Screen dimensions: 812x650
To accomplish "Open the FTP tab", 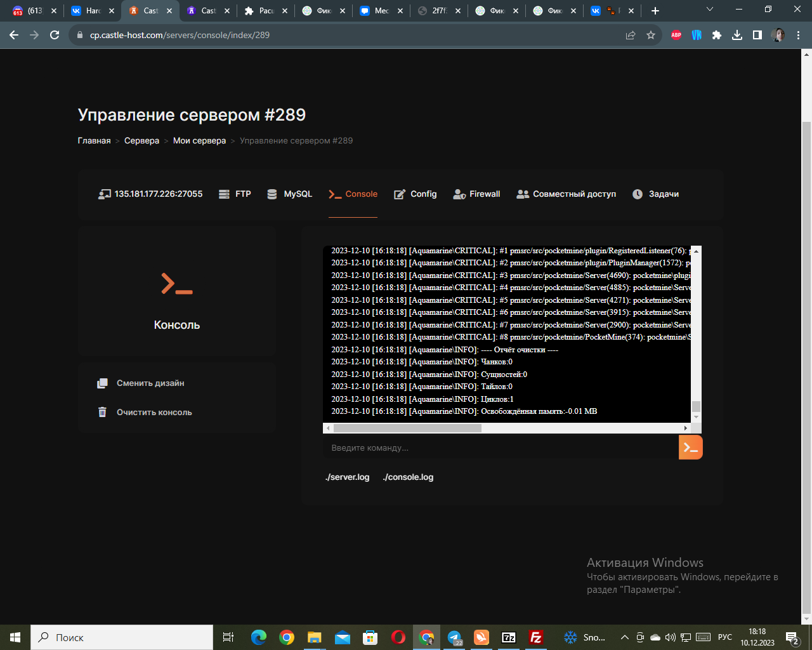I will (x=235, y=194).
